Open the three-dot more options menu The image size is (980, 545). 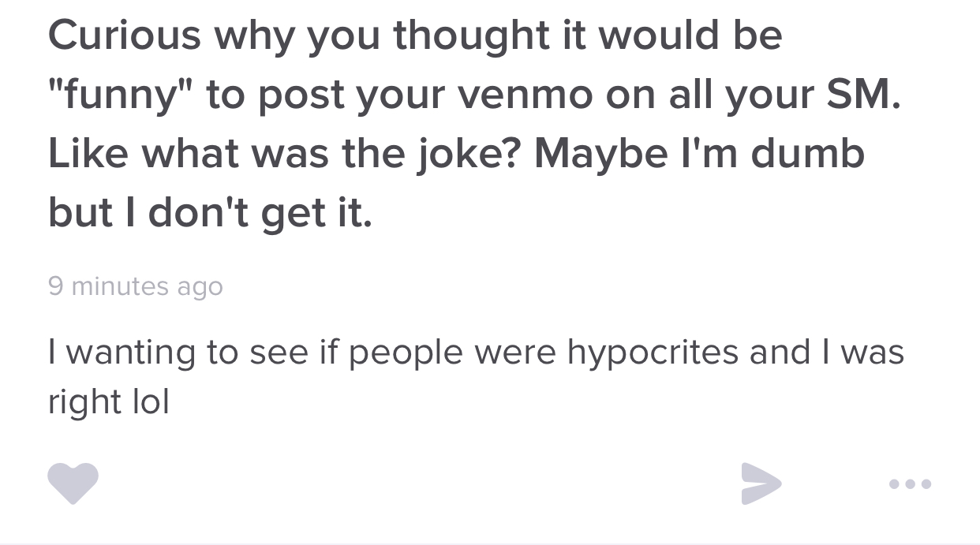click(x=910, y=483)
